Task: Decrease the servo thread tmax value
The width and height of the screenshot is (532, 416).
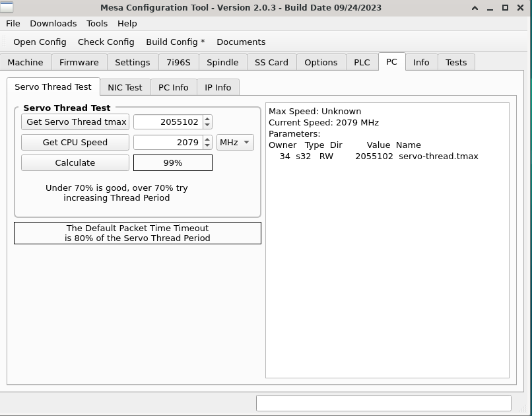Action: click(x=207, y=125)
